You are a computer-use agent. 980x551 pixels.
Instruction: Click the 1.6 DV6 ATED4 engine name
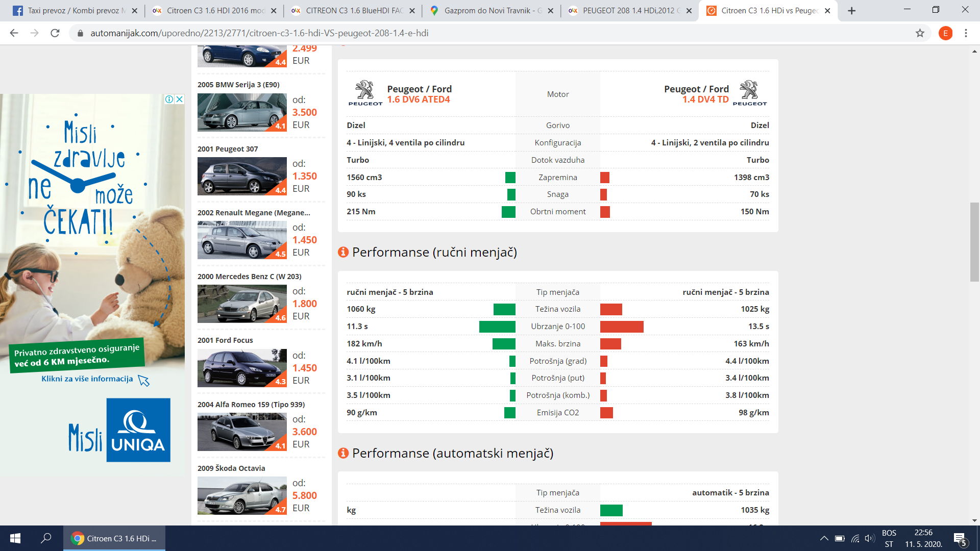419,99
